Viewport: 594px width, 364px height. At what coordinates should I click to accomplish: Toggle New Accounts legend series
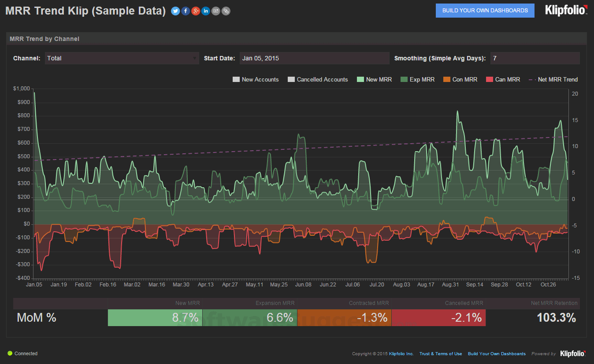click(256, 80)
